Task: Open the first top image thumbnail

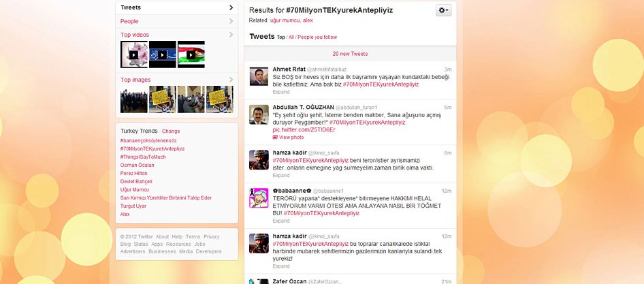Action: (133, 99)
